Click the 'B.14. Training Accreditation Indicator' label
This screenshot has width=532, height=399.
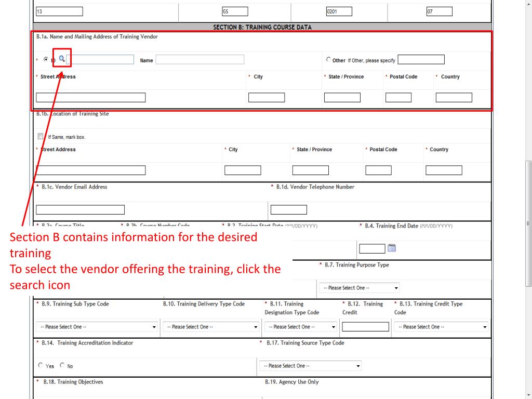coord(87,343)
